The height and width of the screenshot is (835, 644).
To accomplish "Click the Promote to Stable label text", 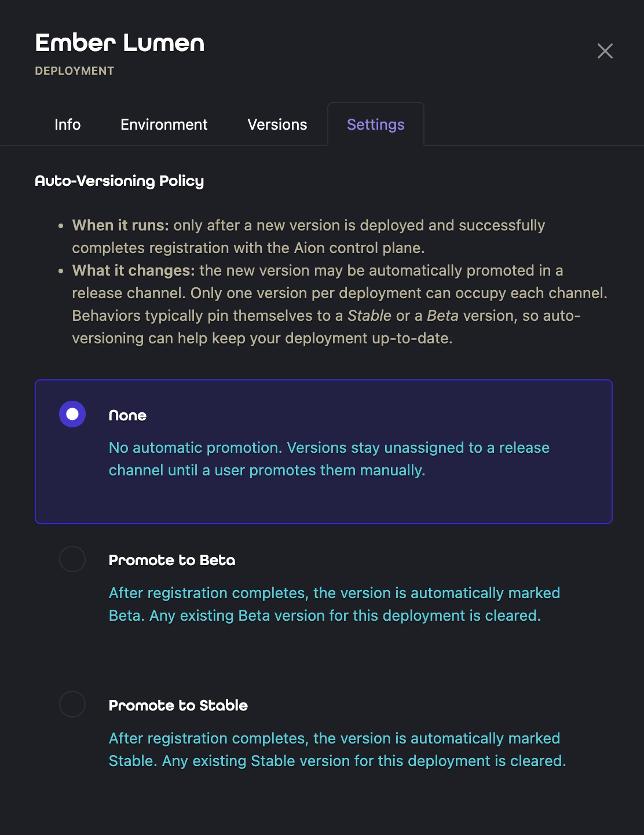I will tap(178, 705).
